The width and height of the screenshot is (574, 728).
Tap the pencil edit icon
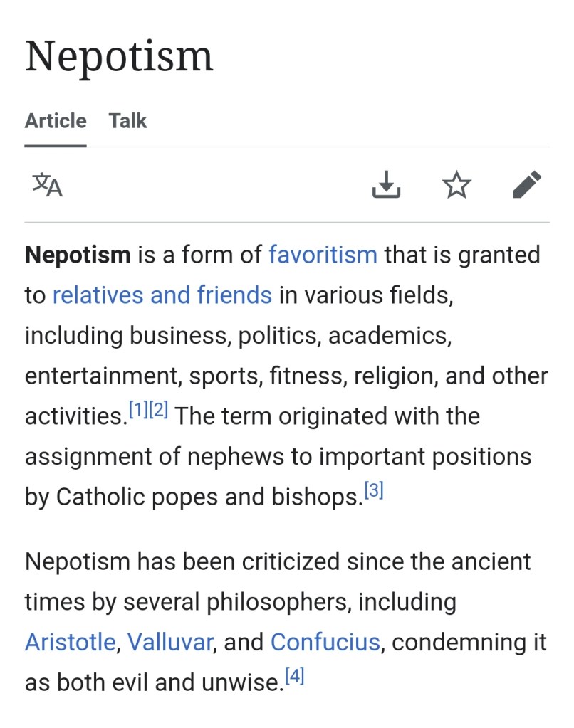pyautogui.click(x=527, y=185)
